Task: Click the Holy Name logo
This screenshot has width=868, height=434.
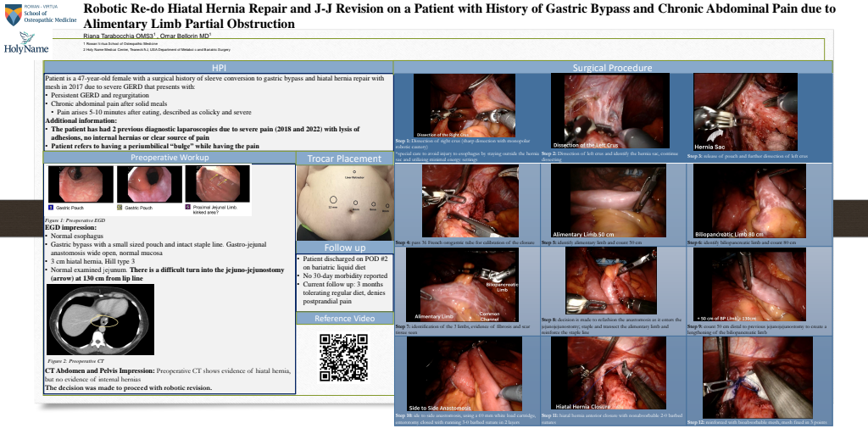Action: click(x=27, y=43)
